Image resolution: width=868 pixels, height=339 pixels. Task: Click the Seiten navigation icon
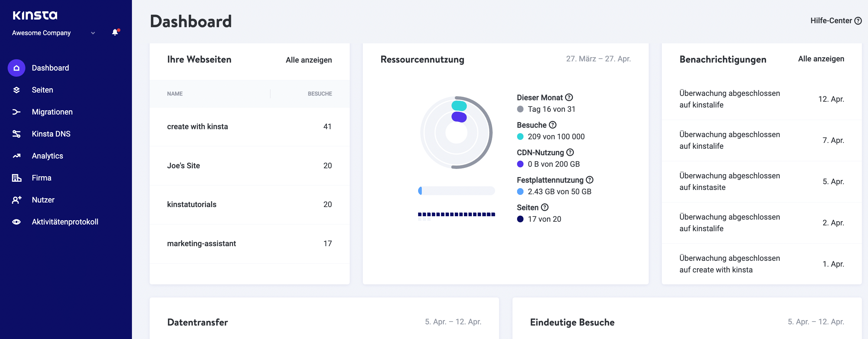pyautogui.click(x=16, y=90)
